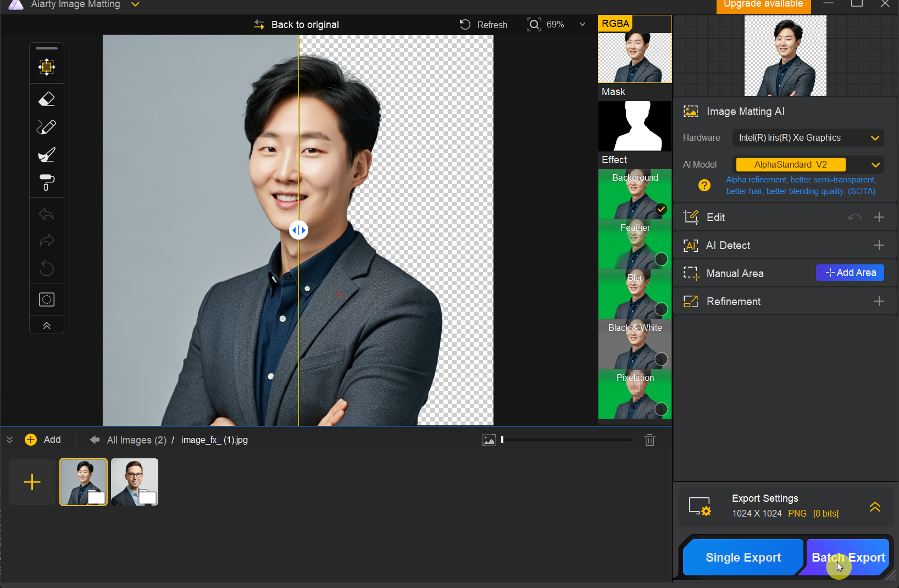Select the Feather effect thumbnail
The height and width of the screenshot is (588, 899).
pyautogui.click(x=635, y=244)
